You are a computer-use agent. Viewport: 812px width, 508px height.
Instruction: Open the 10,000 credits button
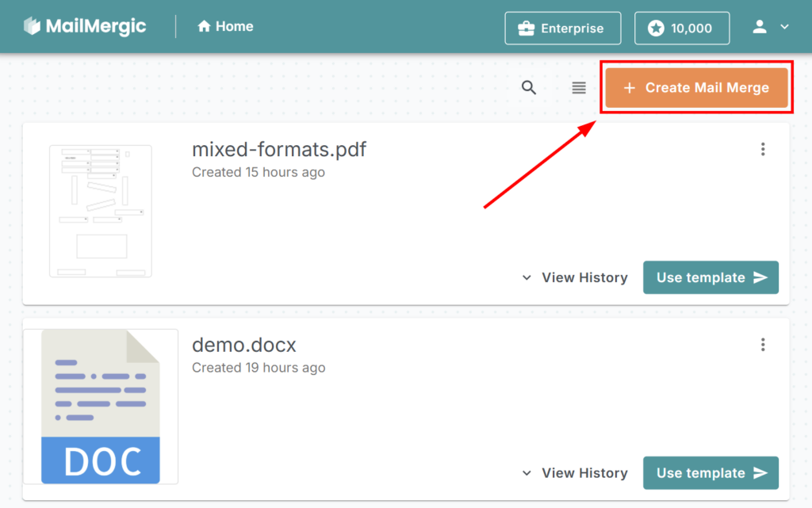[682, 29]
